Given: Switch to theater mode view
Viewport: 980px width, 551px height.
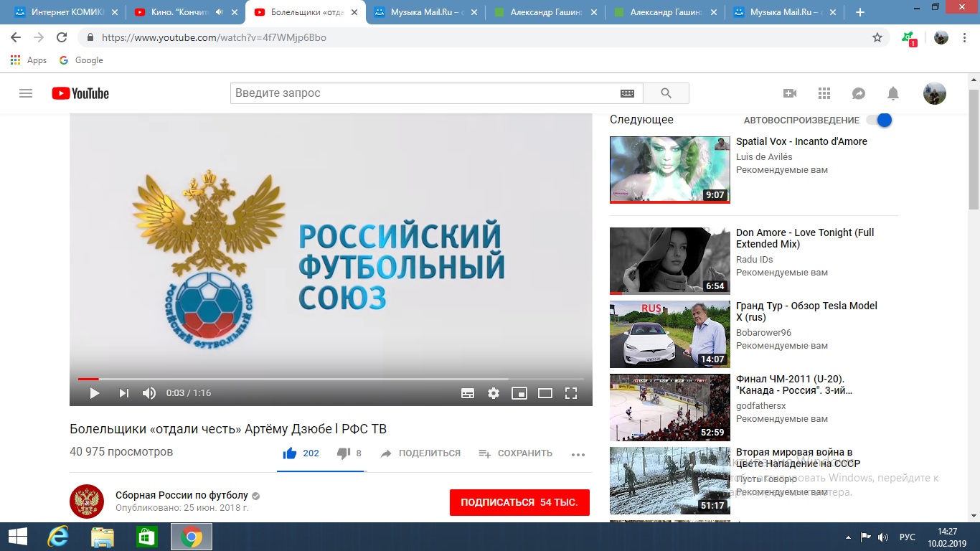Looking at the screenshot, I should tap(545, 393).
